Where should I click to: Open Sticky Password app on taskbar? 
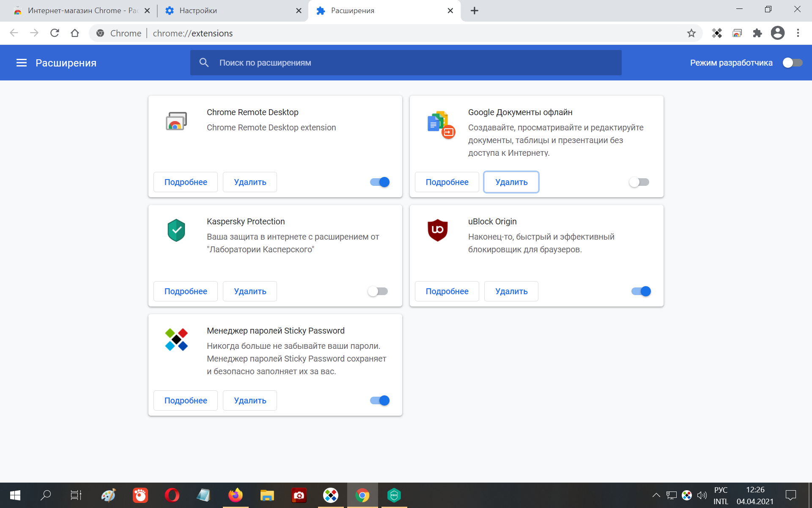[331, 495]
